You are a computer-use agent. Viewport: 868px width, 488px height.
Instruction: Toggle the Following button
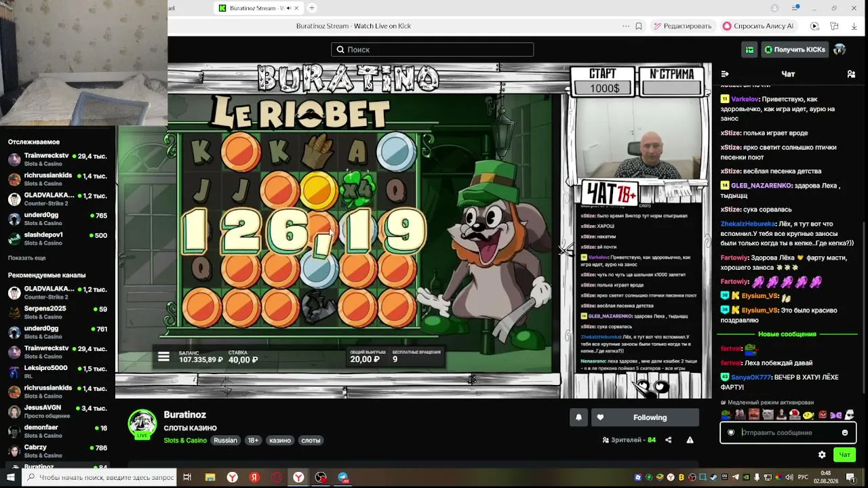[645, 418]
